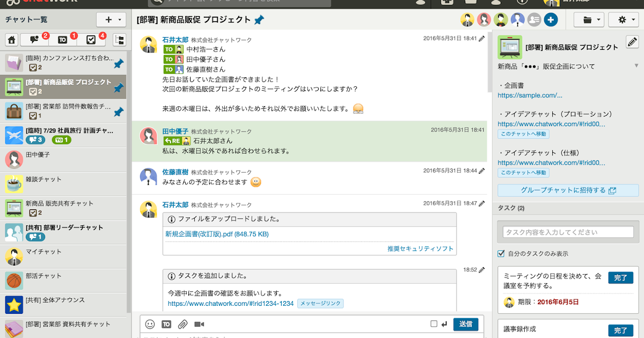The width and height of the screenshot is (644, 338).
Task: Unpin the カンファレンス打ち合わせ chat
Action: tap(119, 64)
